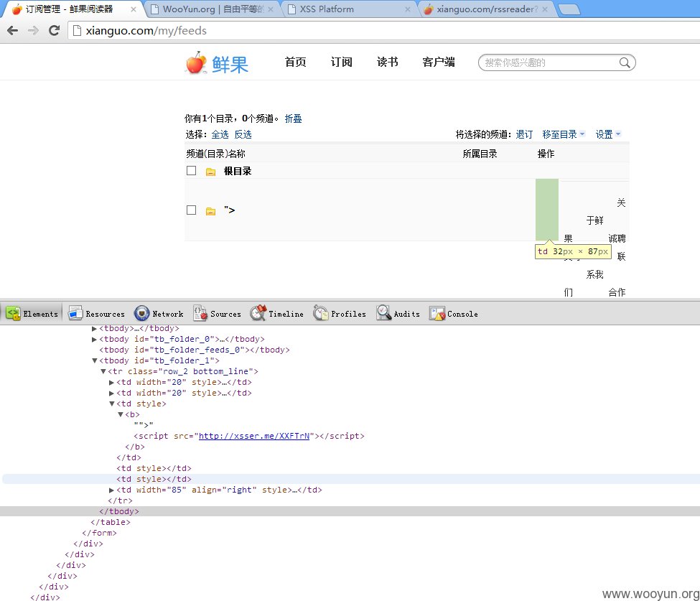700x601 pixels.
Task: Click the folder icon beside ">
Action: point(210,211)
